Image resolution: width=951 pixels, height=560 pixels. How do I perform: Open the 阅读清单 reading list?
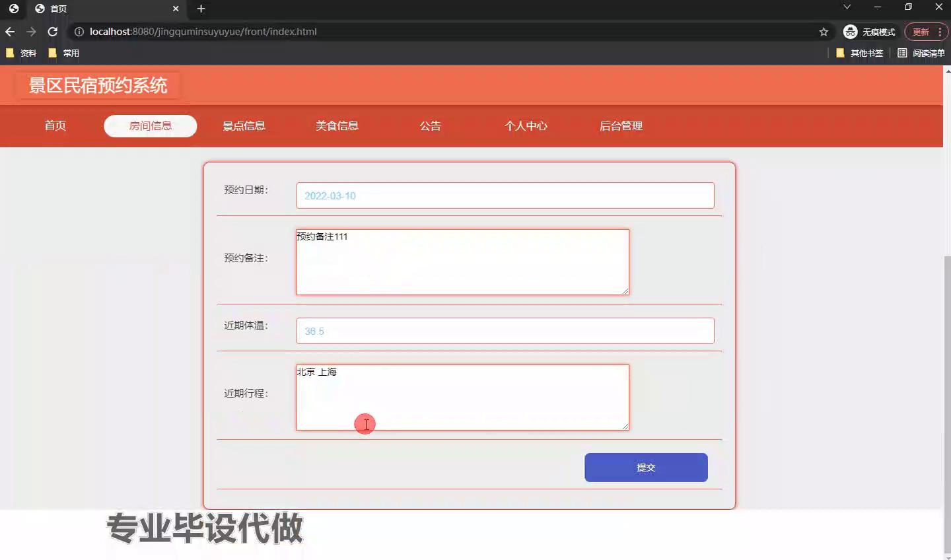point(921,53)
